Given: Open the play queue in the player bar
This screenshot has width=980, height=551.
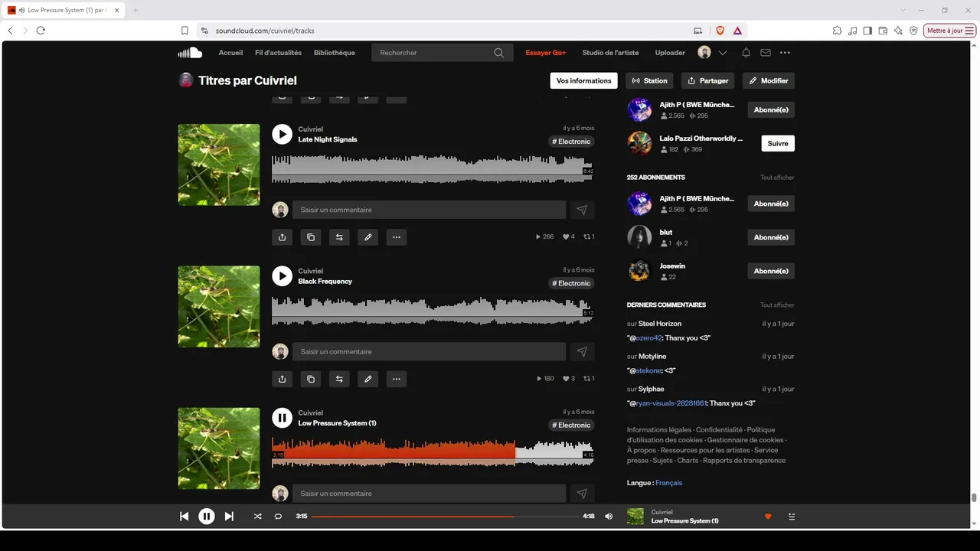Looking at the screenshot, I should pos(792,517).
